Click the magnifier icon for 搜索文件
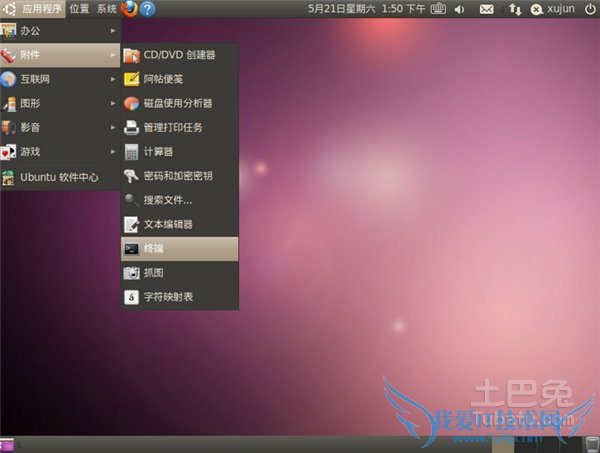The image size is (600, 453). coord(132,200)
